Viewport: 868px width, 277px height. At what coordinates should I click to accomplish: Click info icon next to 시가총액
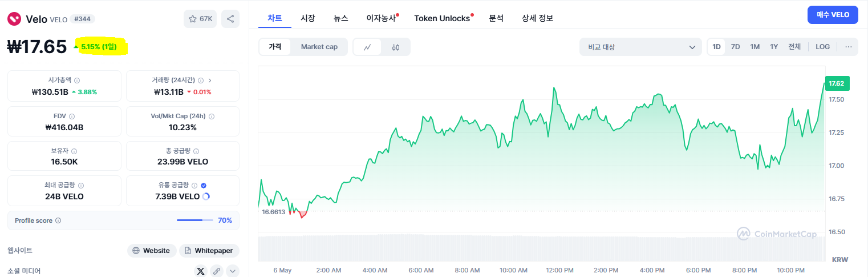tap(77, 81)
